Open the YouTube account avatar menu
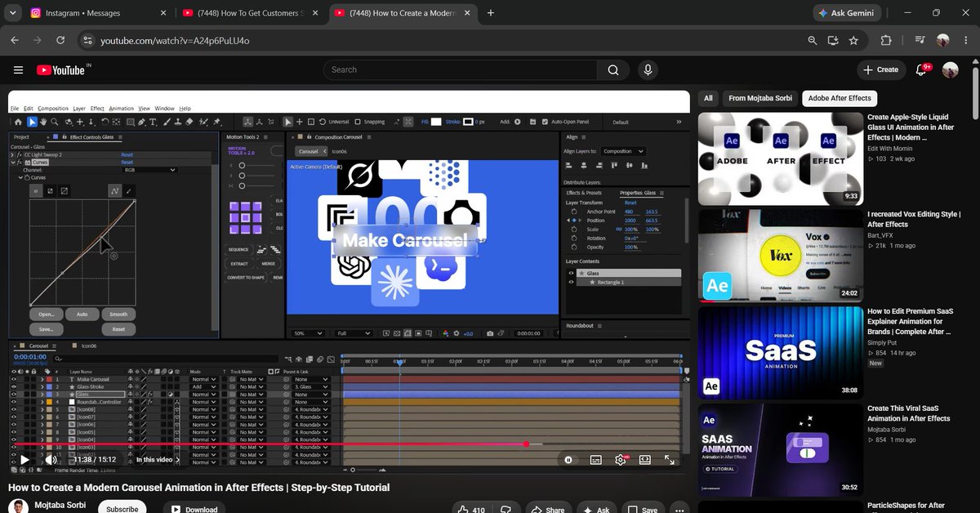Screen dimensions: 980x513 951,70
